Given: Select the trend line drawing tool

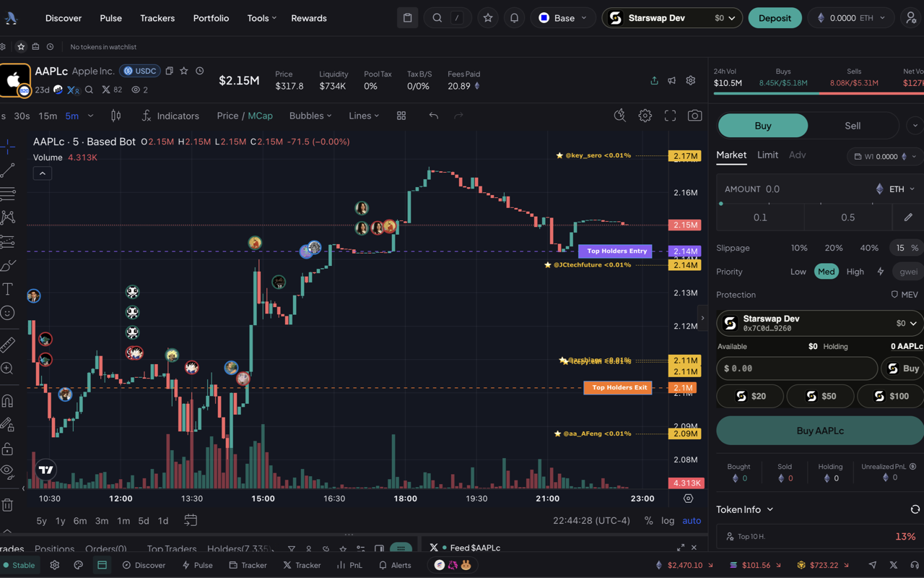Looking at the screenshot, I should (8, 171).
